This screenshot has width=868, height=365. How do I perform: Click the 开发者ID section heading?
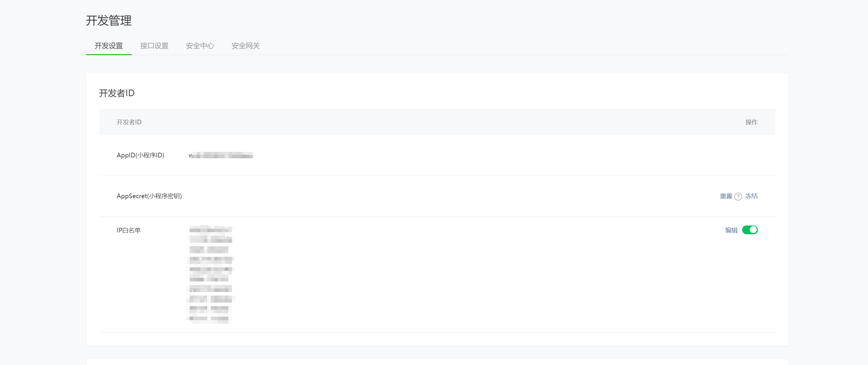coord(117,94)
